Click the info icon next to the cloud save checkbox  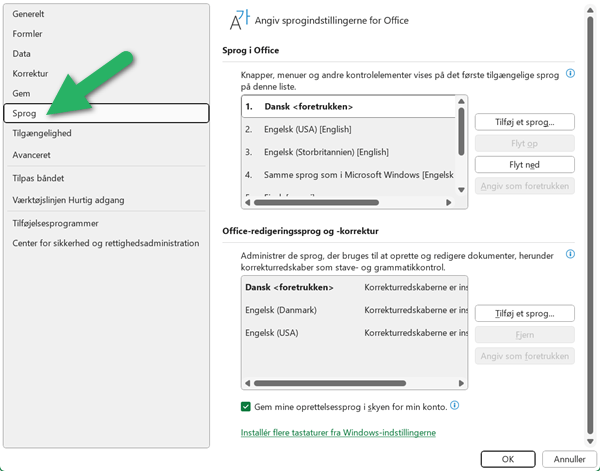pos(454,406)
